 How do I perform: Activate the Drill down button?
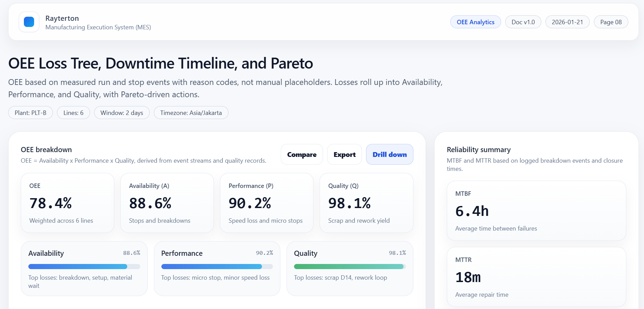[389, 154]
